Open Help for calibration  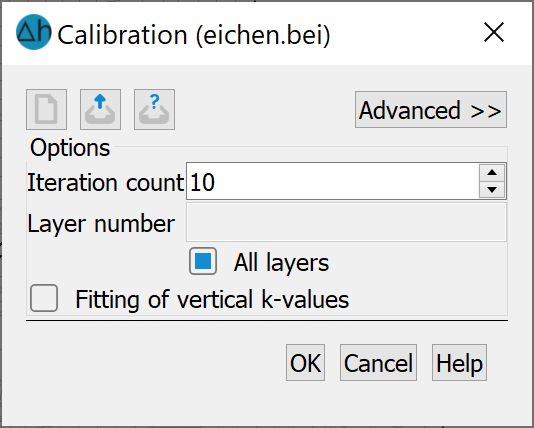tap(459, 362)
